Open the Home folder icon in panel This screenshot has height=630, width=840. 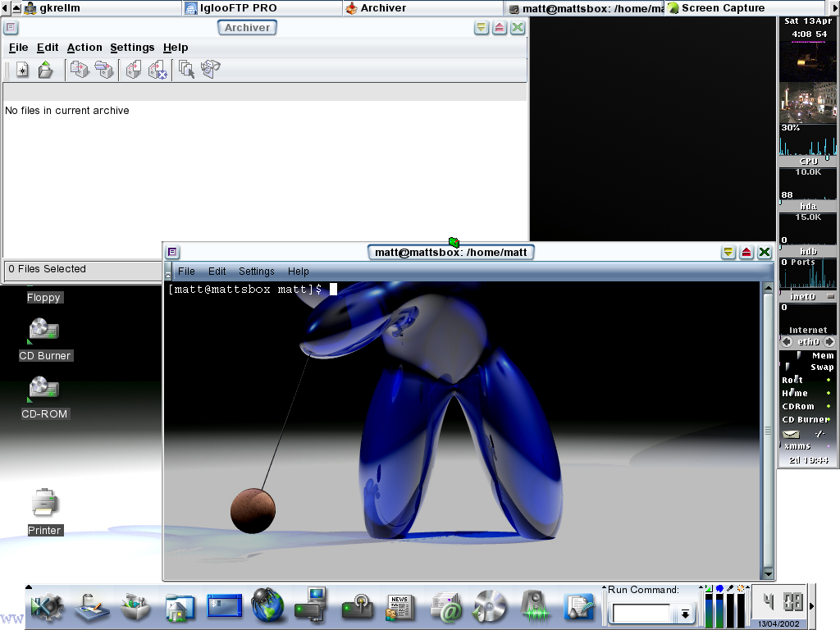click(180, 608)
